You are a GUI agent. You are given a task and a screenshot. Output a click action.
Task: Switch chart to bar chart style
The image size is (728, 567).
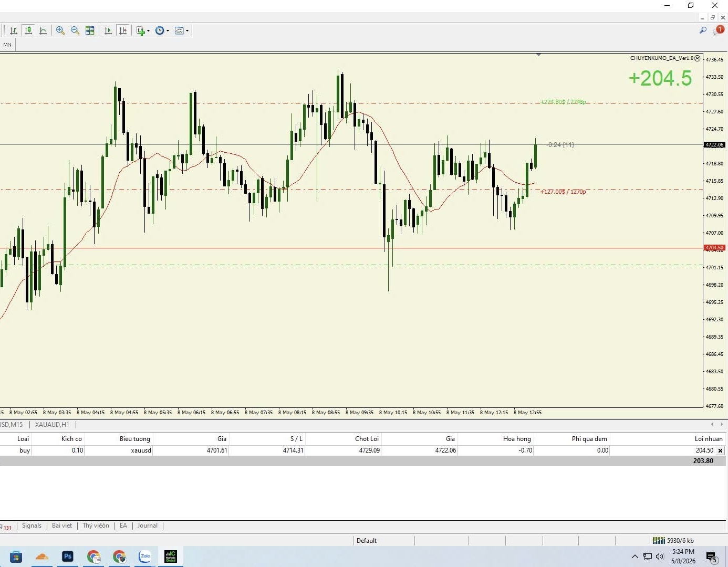(x=14, y=30)
